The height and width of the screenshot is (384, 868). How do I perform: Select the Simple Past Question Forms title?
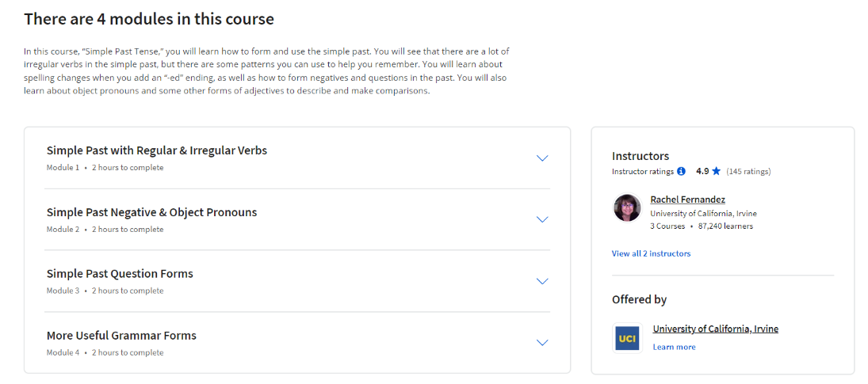(120, 274)
